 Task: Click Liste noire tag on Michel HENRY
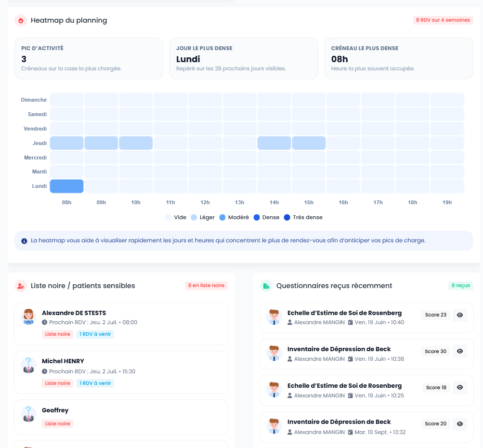pyautogui.click(x=58, y=383)
